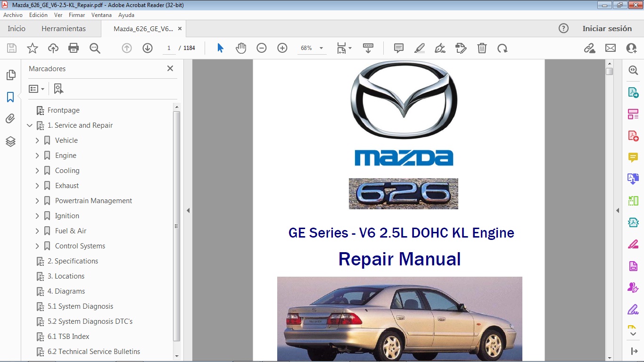Close the Marcadores panel
This screenshot has width=644, height=362.
[170, 68]
